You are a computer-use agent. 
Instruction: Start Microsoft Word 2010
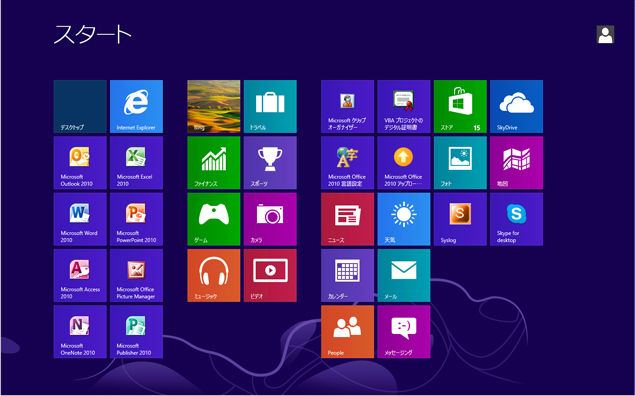tap(80, 219)
